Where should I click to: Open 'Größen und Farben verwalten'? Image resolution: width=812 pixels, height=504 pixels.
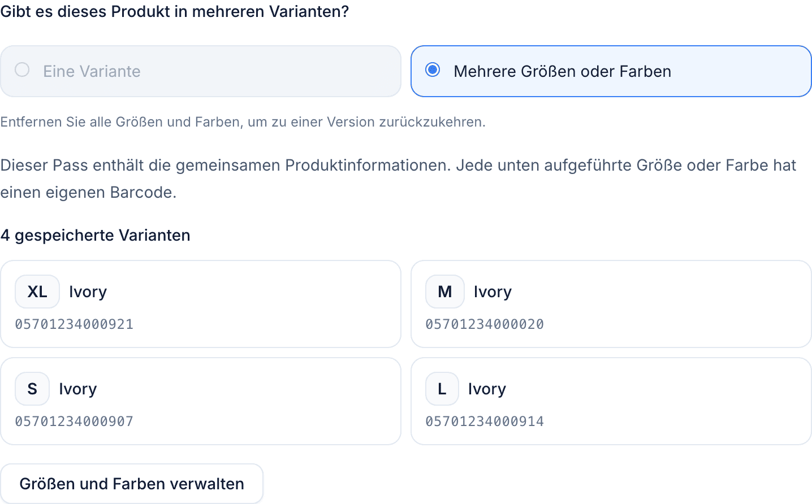(132, 484)
